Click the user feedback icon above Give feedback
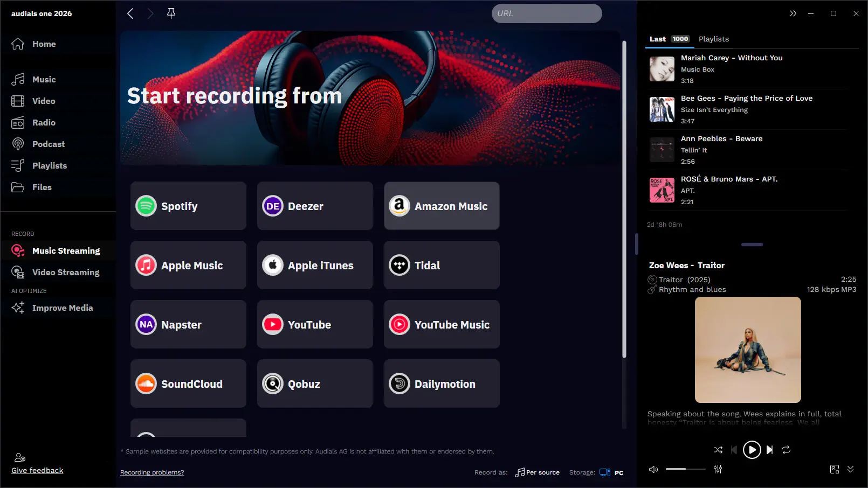 pyautogui.click(x=20, y=458)
